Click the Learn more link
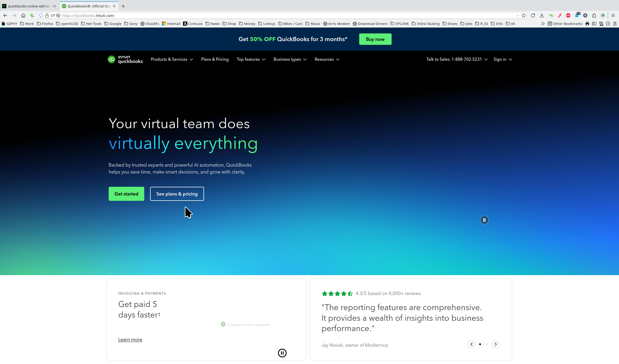The width and height of the screenshot is (619, 364). (130, 340)
